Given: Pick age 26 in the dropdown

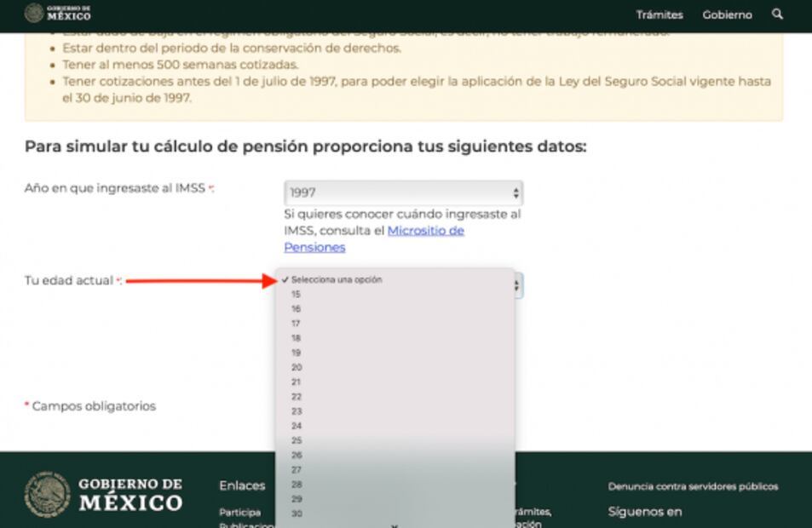Looking at the screenshot, I should 297,455.
